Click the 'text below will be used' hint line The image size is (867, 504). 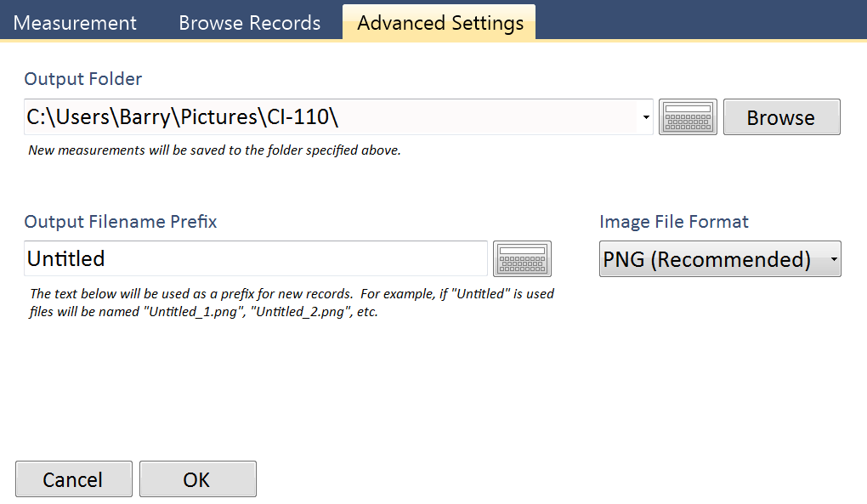(292, 294)
